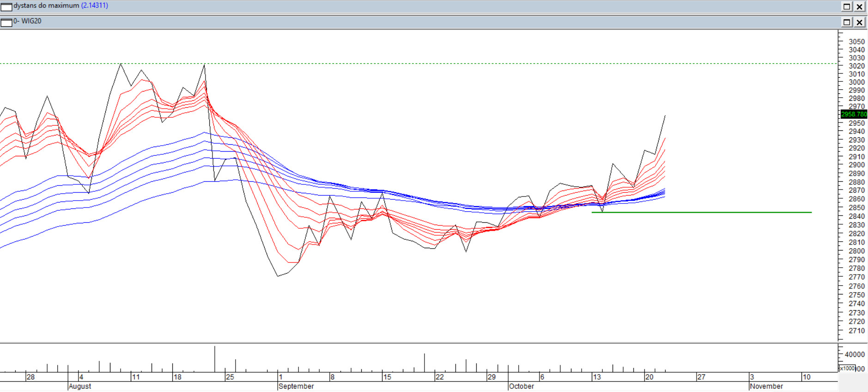The width and height of the screenshot is (868, 392).
Task: Click the indicator value 2.14311
Action: click(95, 6)
